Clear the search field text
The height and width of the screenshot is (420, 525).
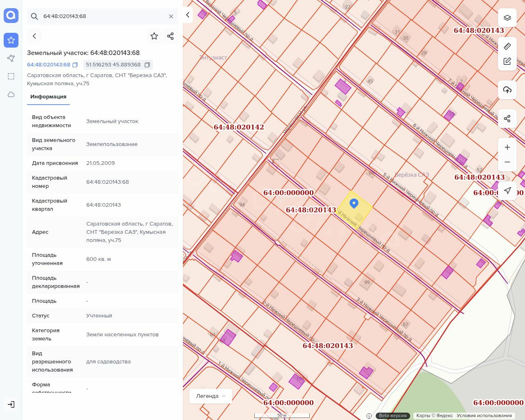(171, 16)
